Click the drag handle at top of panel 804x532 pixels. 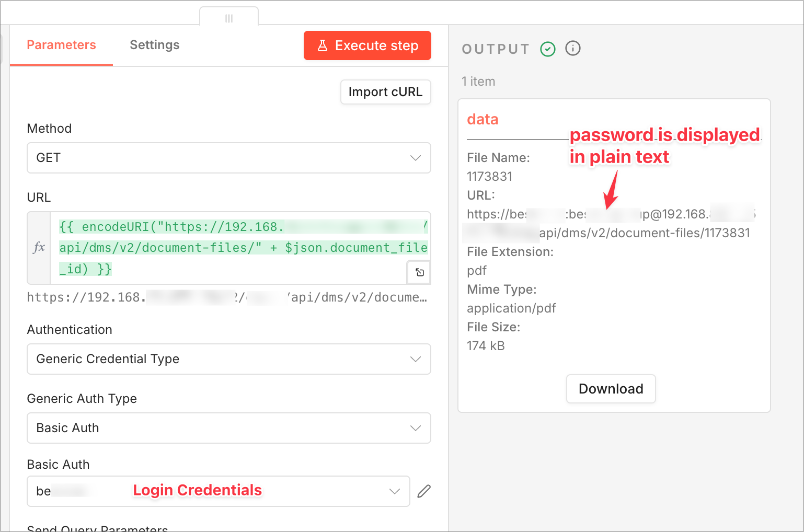click(229, 18)
